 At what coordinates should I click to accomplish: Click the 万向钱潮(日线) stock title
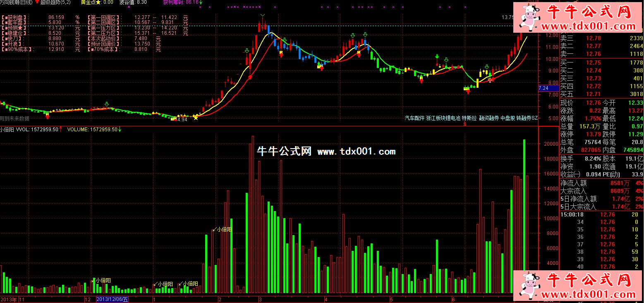[17, 2]
